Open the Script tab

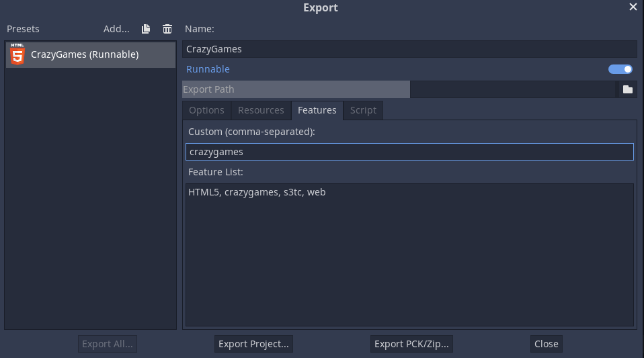[363, 110]
